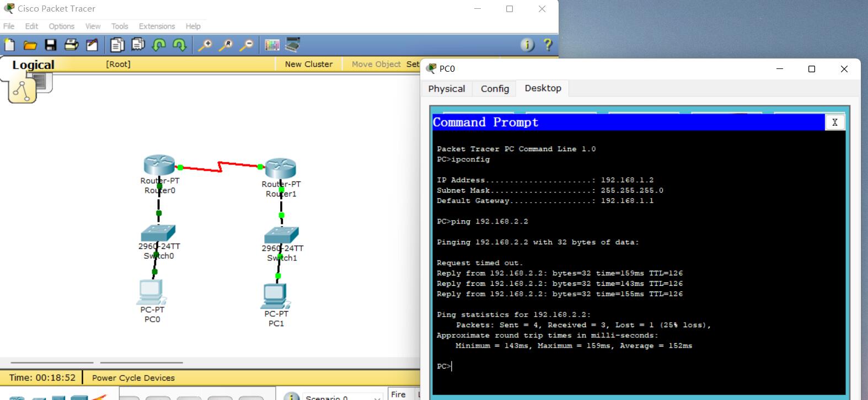Click the New file toolbar icon

[9, 45]
